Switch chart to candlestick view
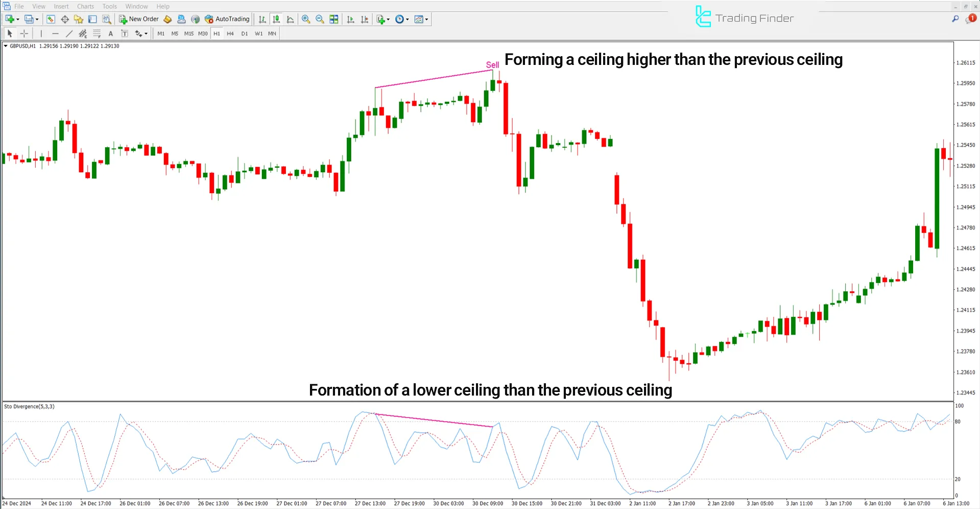980x509 pixels. [x=276, y=19]
